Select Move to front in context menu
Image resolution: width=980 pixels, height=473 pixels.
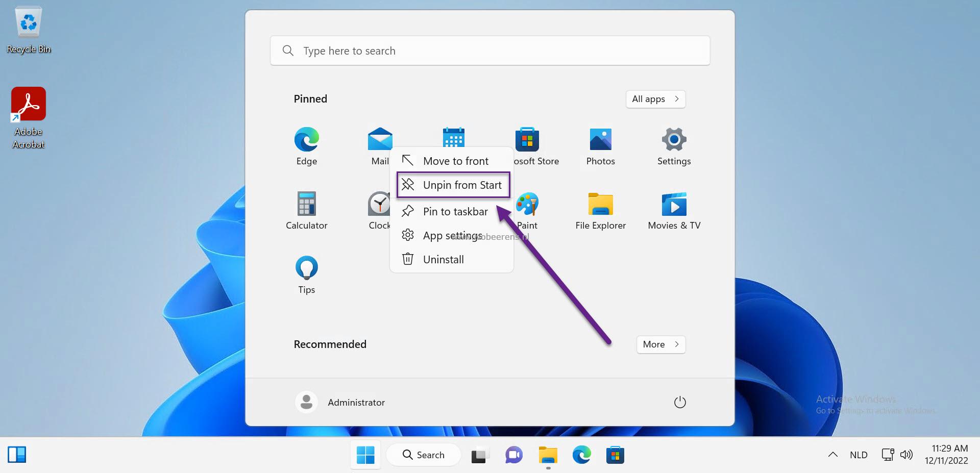coord(452,161)
